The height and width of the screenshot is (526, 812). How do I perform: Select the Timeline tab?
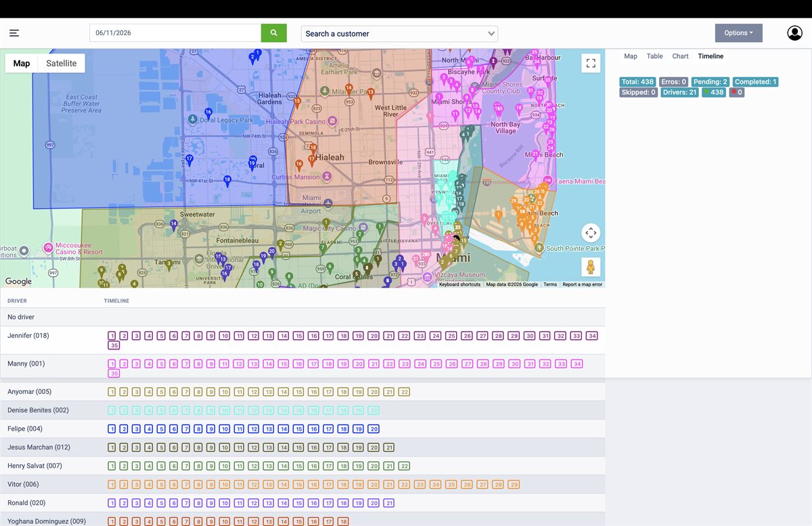pos(710,56)
